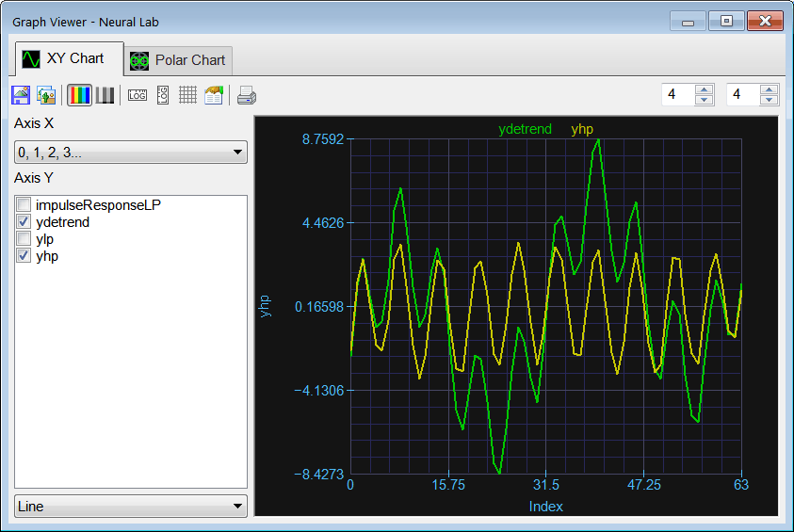The height and width of the screenshot is (532, 794).
Task: Click the −4.1306 y-axis value
Action: [319, 390]
